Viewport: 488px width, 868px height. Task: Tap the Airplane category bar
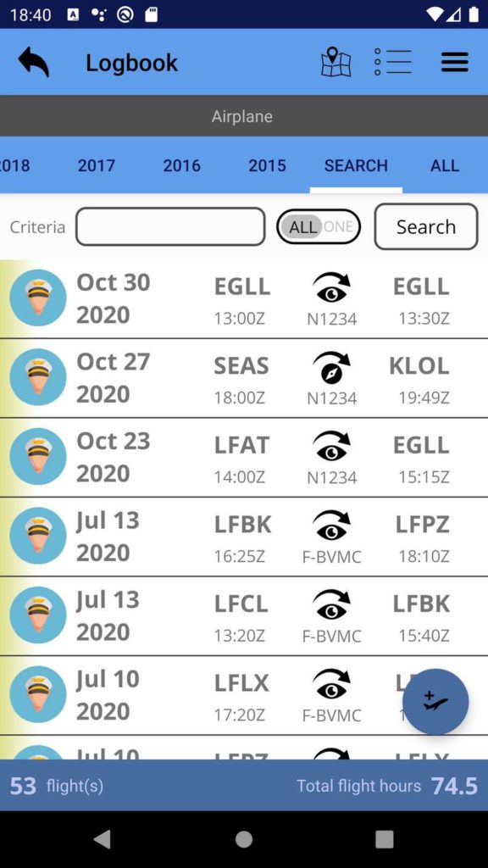pos(244,115)
